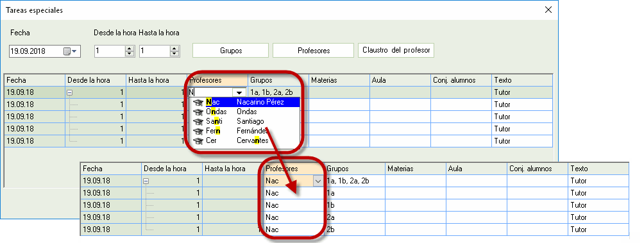Click the Hasta la hora number field
644x243 pixels.
[x=155, y=51]
